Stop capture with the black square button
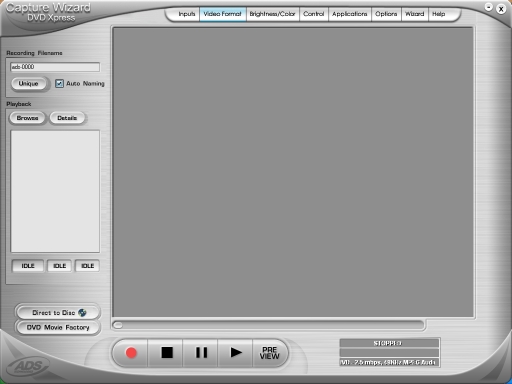Screen dimensions: 512x384 (167, 353)
